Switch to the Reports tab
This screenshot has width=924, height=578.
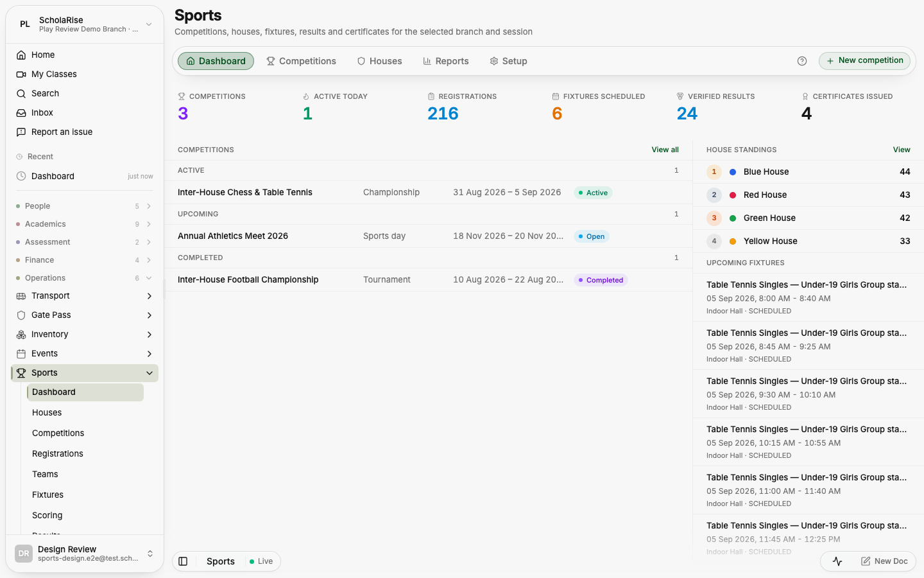coord(445,61)
